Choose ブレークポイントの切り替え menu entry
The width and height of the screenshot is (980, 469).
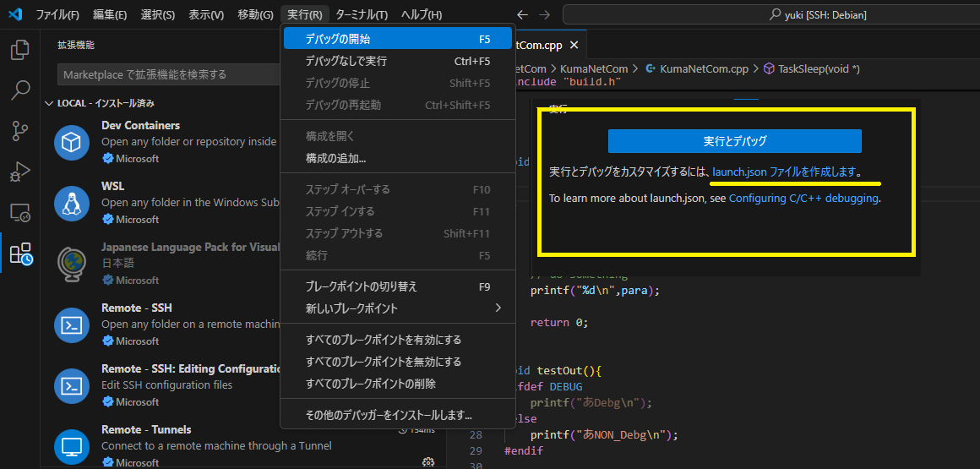click(398, 286)
